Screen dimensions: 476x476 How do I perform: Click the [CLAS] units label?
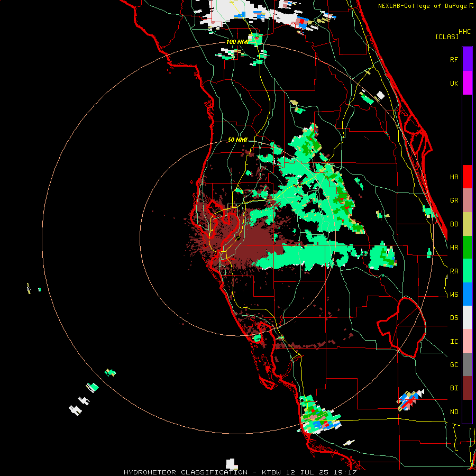pos(447,36)
